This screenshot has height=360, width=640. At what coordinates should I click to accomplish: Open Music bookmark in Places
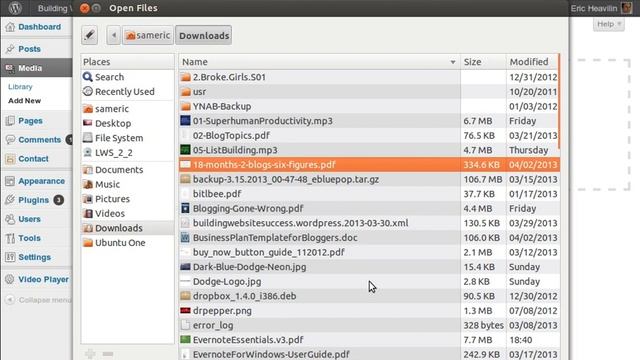pos(127,184)
